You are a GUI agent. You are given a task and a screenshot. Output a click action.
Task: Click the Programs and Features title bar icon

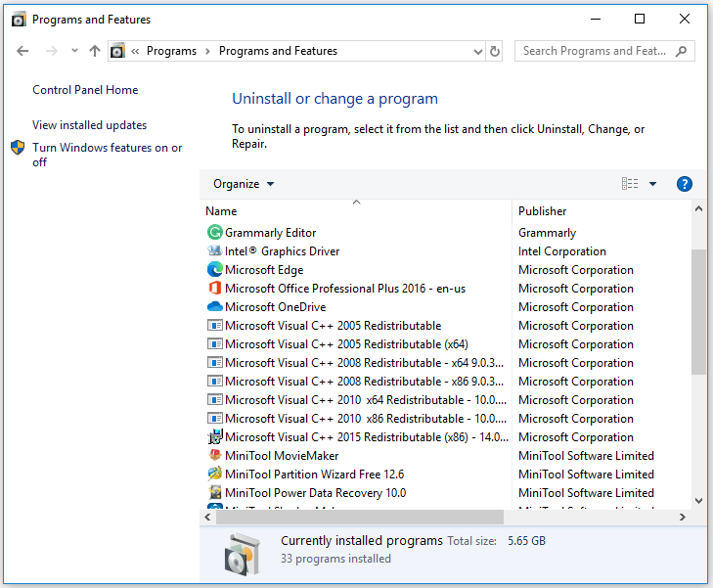pos(19,20)
